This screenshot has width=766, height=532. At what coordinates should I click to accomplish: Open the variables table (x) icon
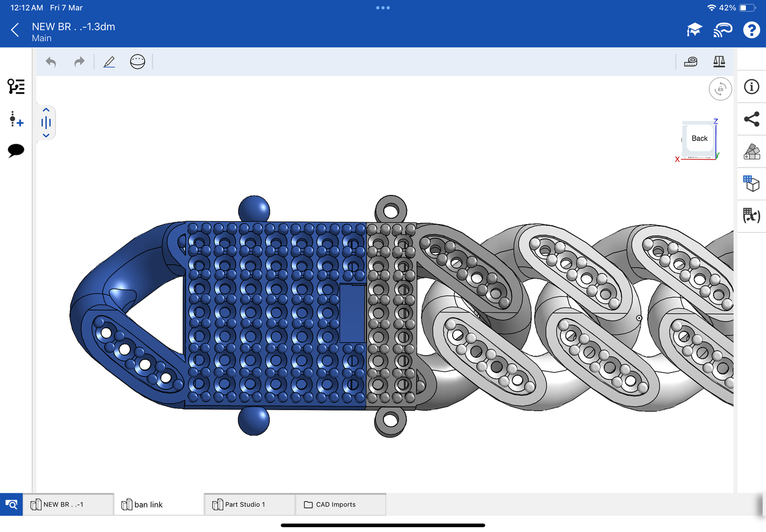point(752,216)
